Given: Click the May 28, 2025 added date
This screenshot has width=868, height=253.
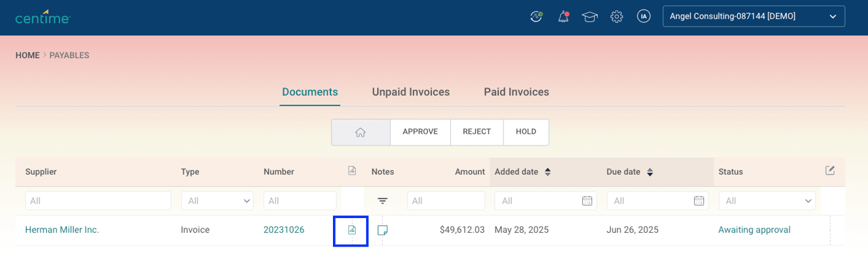Looking at the screenshot, I should [x=521, y=230].
